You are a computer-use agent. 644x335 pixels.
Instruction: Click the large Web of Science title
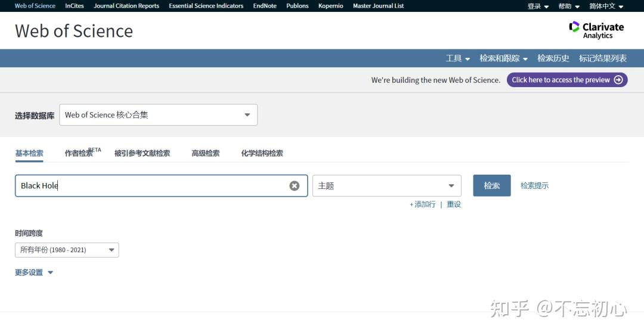74,31
